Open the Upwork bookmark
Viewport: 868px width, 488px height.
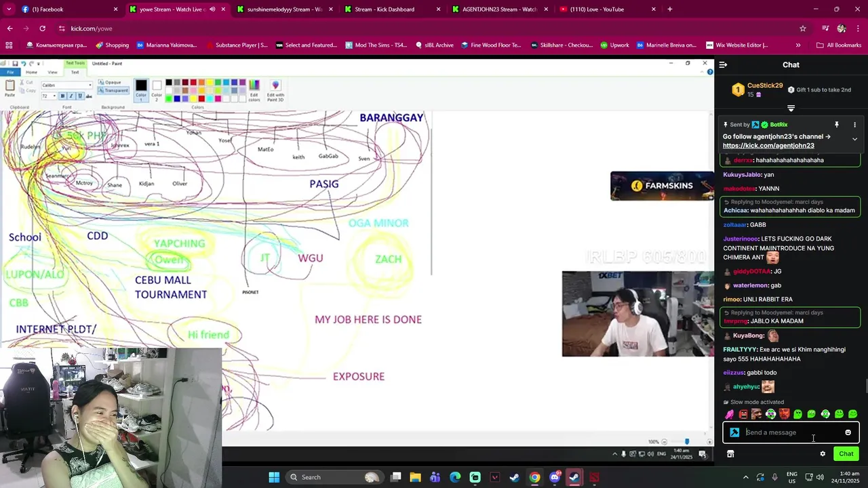click(614, 45)
